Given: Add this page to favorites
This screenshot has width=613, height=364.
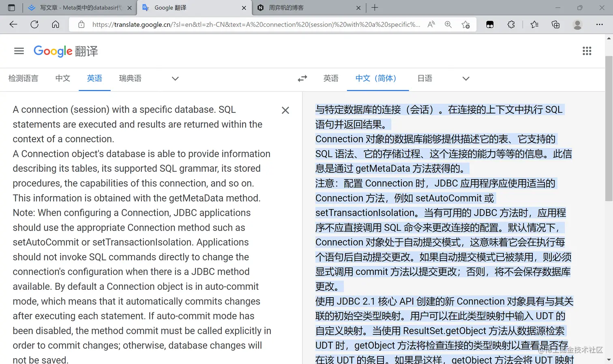Looking at the screenshot, I should tap(466, 24).
